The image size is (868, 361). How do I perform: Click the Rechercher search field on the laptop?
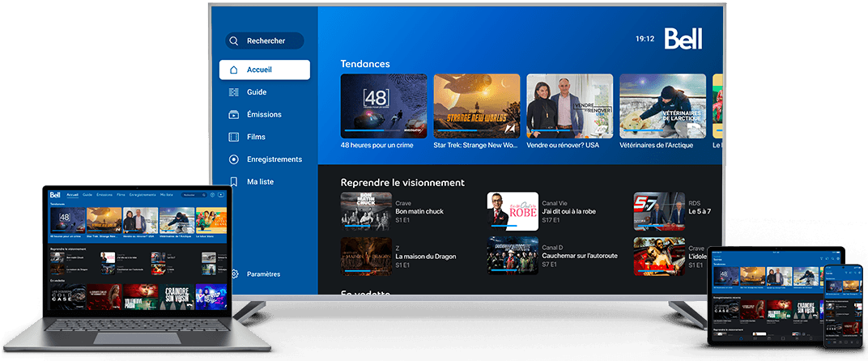pyautogui.click(x=194, y=195)
